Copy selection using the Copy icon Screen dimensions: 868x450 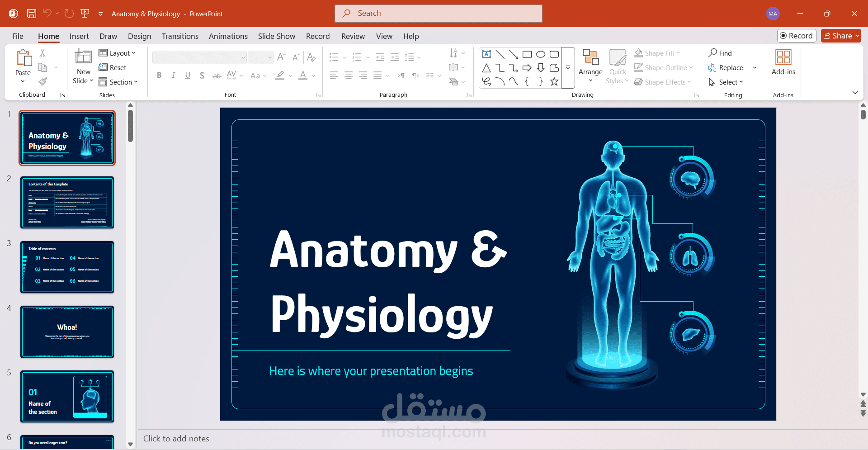[x=42, y=67]
